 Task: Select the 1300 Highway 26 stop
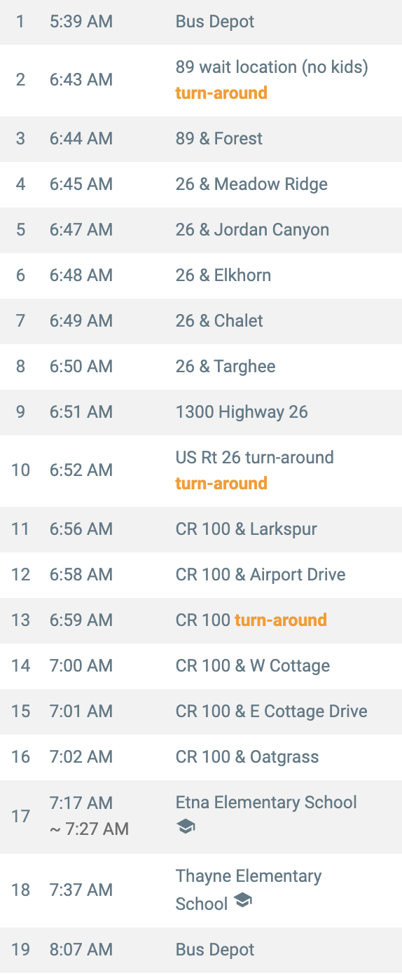[x=242, y=411]
